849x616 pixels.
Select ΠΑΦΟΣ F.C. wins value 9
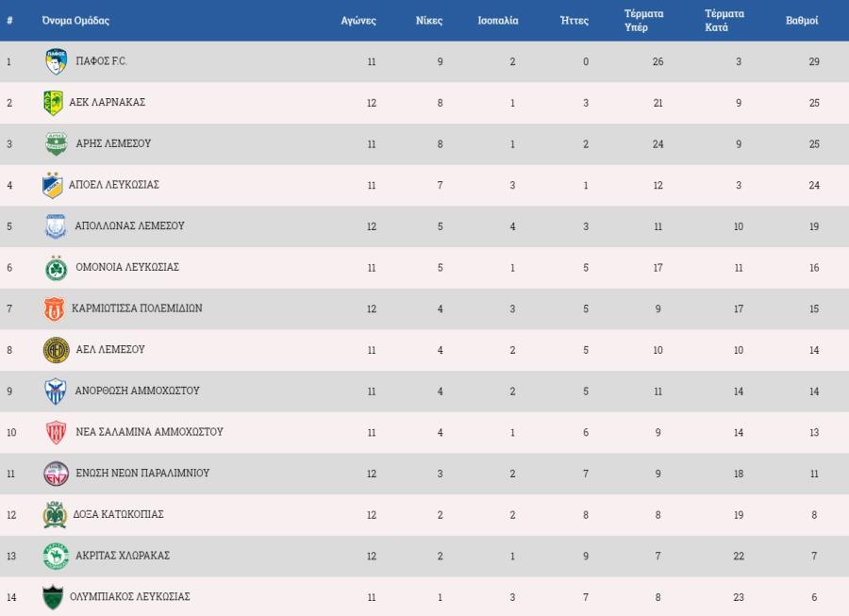tap(440, 61)
